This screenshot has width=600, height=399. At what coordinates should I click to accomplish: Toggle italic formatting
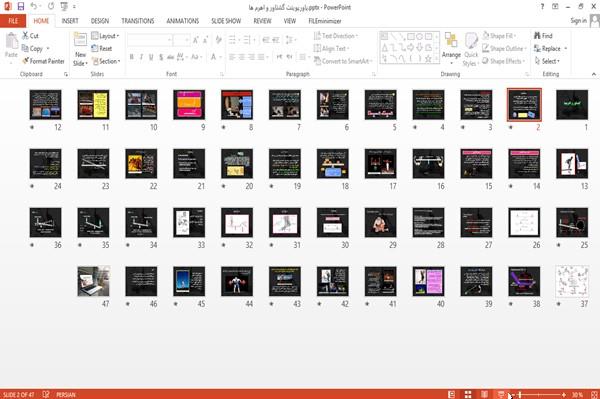[x=141, y=57]
